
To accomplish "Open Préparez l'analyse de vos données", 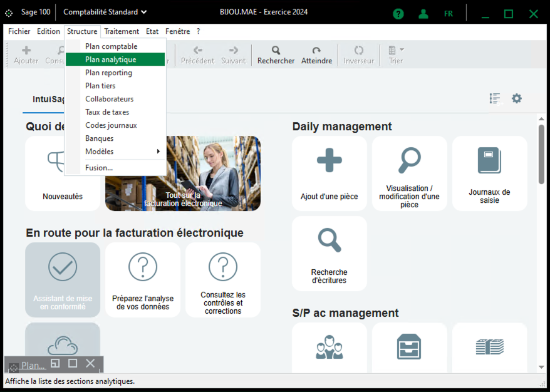I will tap(143, 280).
